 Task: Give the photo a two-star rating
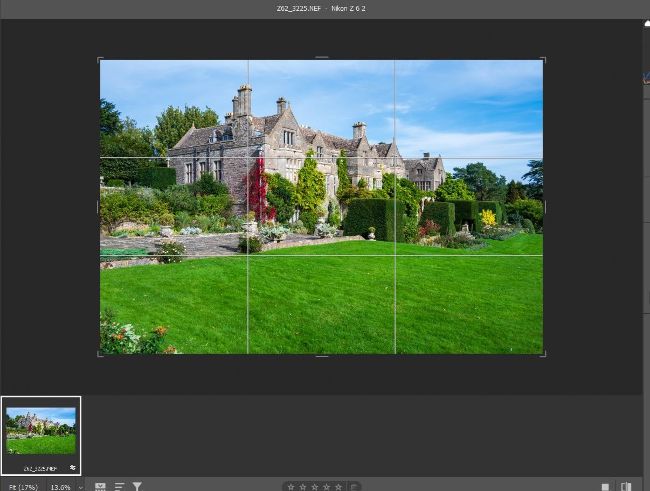[x=303, y=487]
